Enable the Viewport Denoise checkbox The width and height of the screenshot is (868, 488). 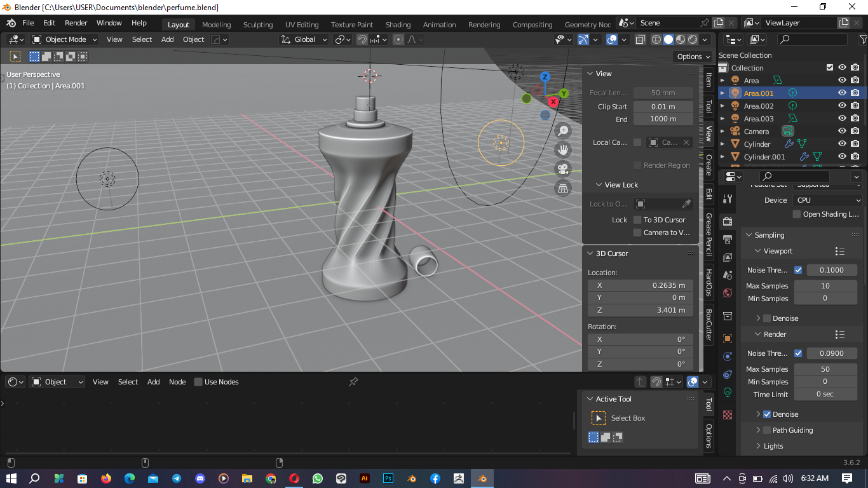point(767,318)
